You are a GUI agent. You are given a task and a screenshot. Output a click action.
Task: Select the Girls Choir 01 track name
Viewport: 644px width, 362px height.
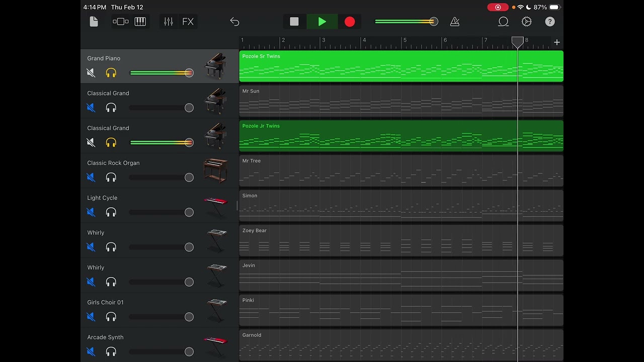click(x=105, y=302)
